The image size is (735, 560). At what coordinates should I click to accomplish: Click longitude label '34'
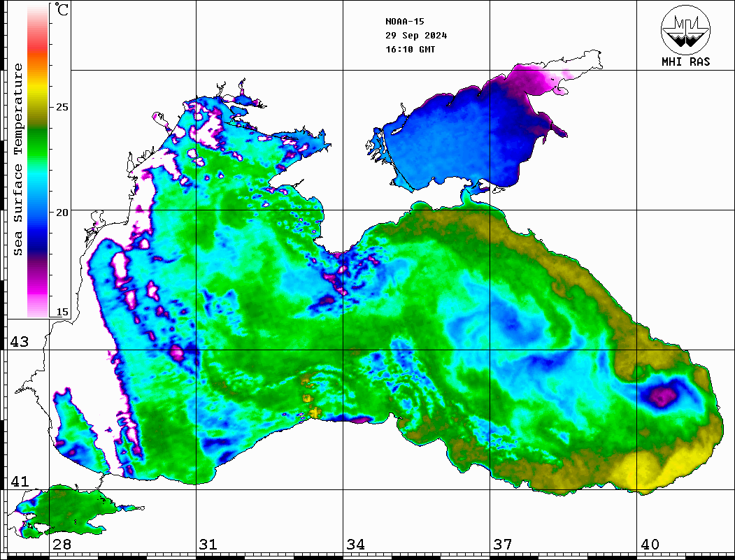point(356,544)
